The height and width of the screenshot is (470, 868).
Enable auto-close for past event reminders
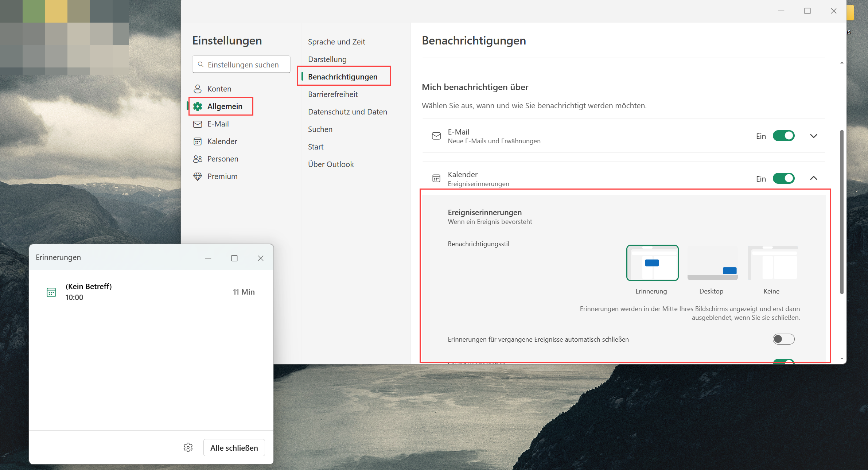(783, 339)
